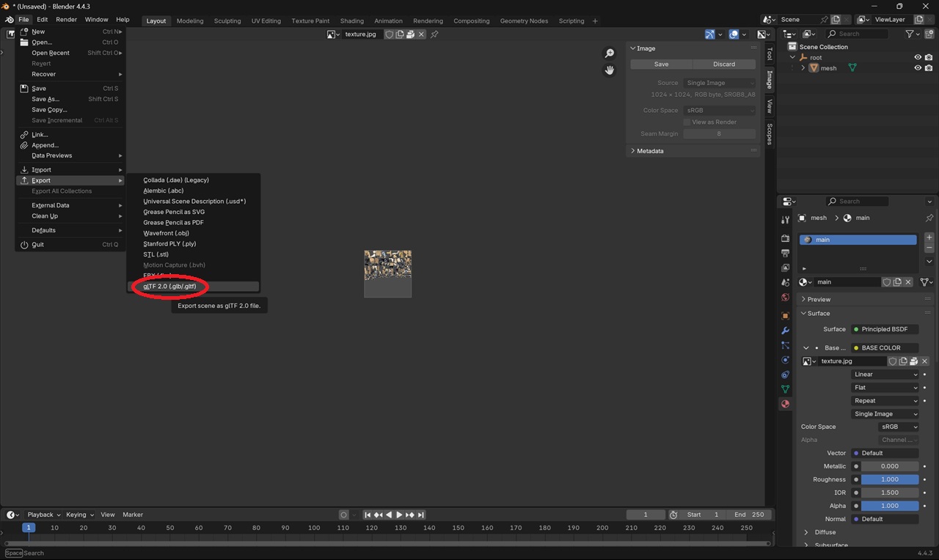Expand the Preview section in material properties
Screen dimensions: 939x560
click(x=819, y=299)
